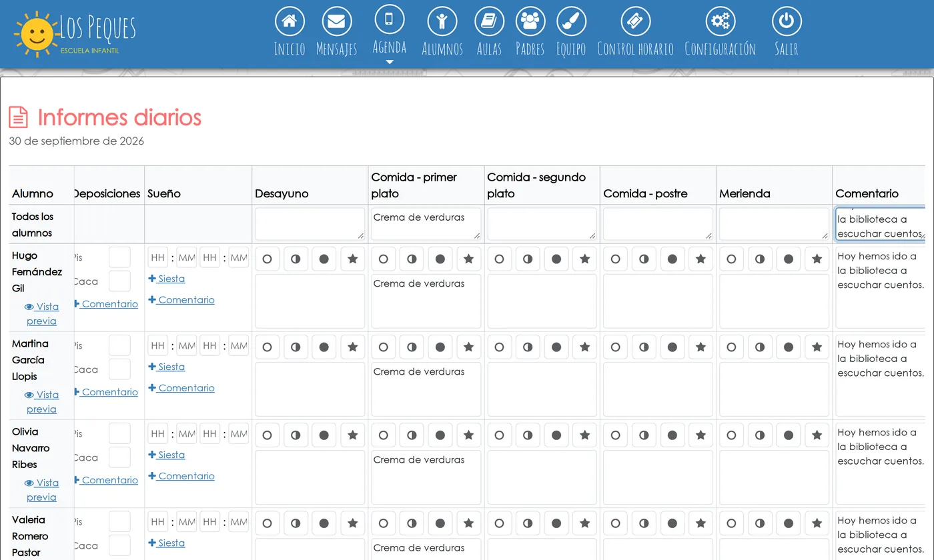Select half circle for Martina's Comida - primer plato

412,347
